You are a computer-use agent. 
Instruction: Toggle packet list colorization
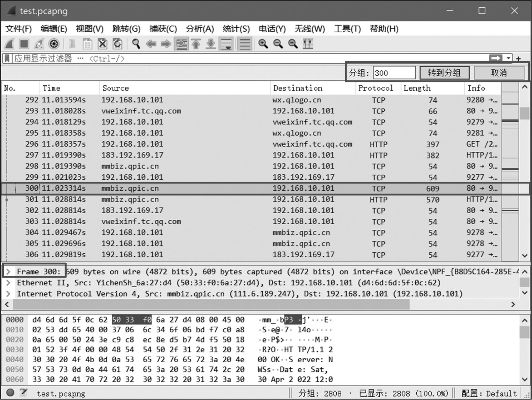[245, 44]
